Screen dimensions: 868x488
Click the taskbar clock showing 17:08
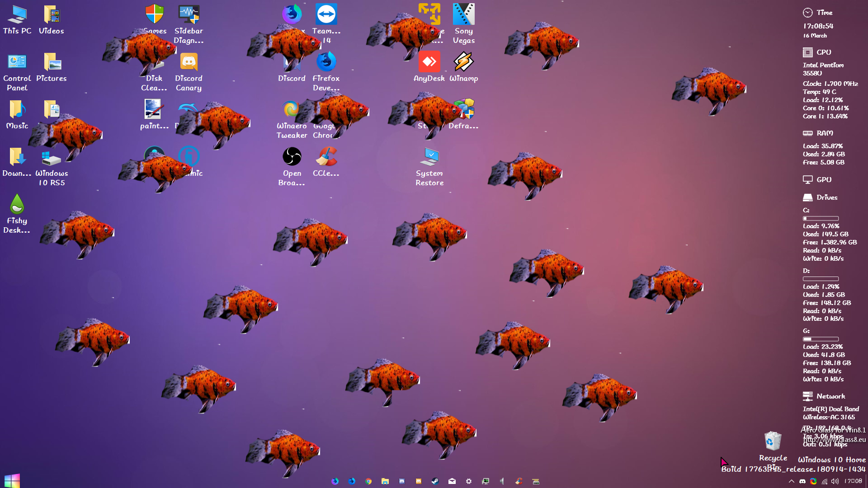pyautogui.click(x=853, y=481)
